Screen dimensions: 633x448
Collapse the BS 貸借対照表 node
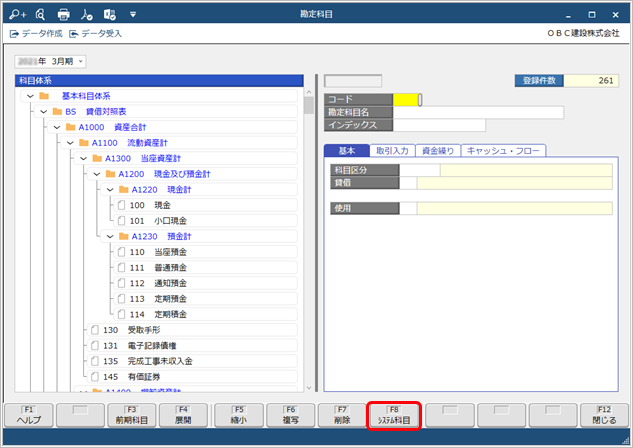(x=44, y=112)
